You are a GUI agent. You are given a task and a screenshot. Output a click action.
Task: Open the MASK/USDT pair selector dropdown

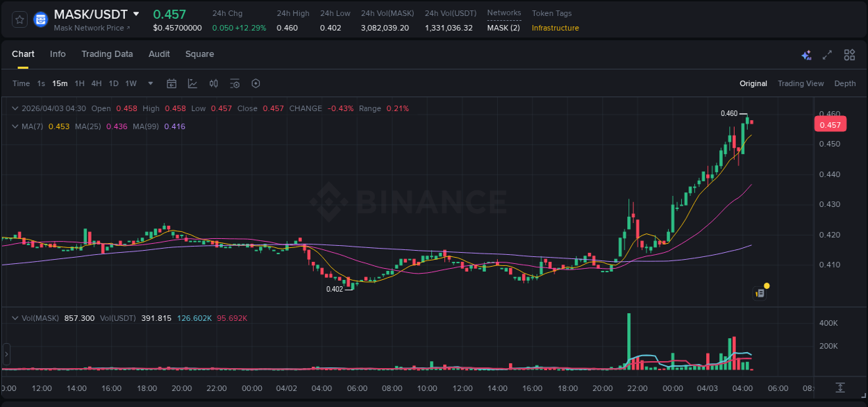tap(136, 14)
